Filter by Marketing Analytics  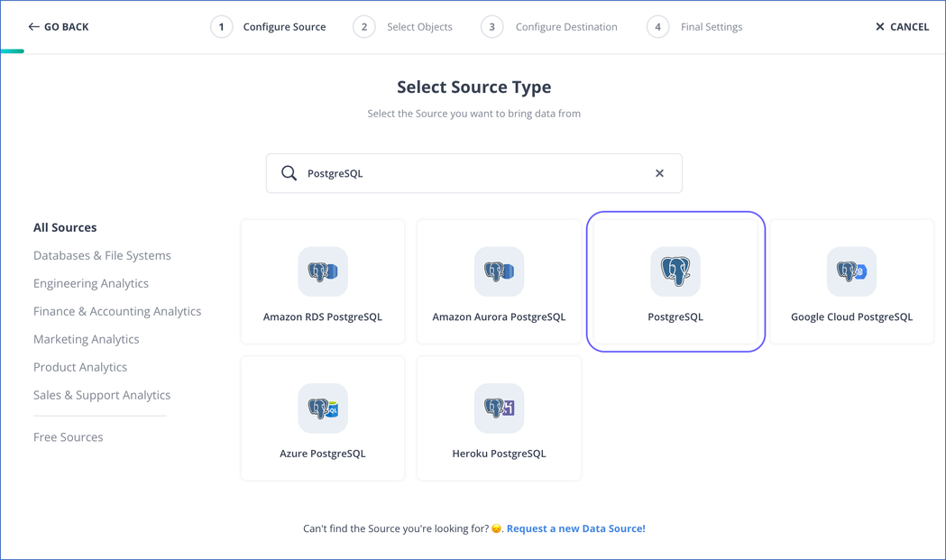click(x=87, y=339)
